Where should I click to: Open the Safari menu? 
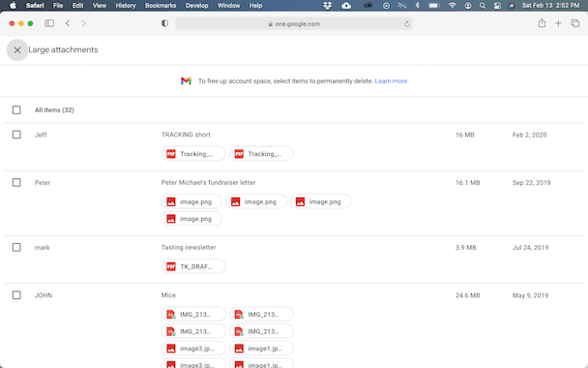point(35,5)
